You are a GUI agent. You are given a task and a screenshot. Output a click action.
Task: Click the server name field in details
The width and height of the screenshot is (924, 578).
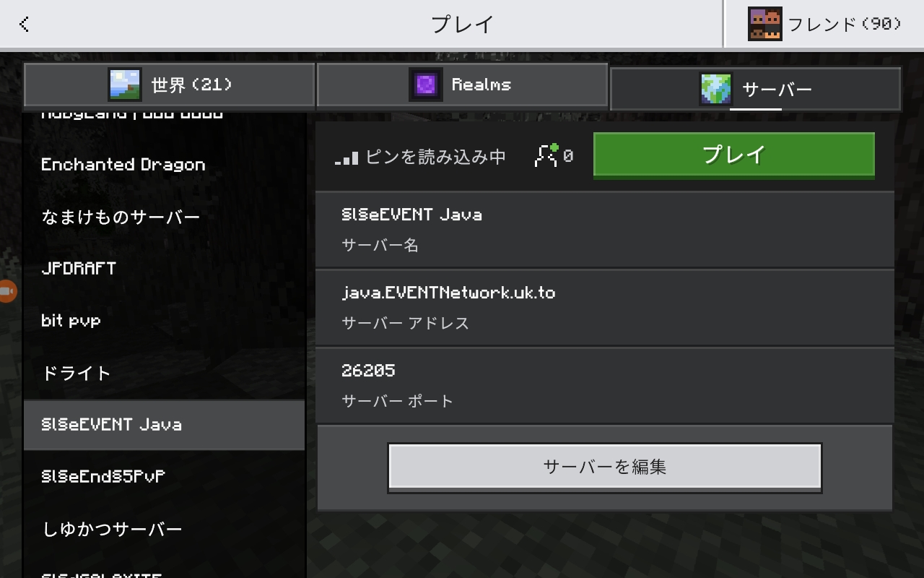605,230
